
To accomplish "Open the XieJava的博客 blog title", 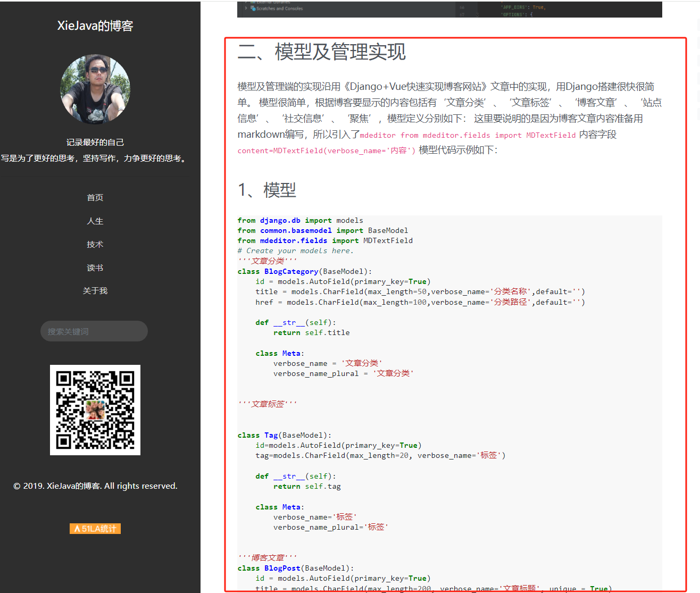I will point(95,26).
